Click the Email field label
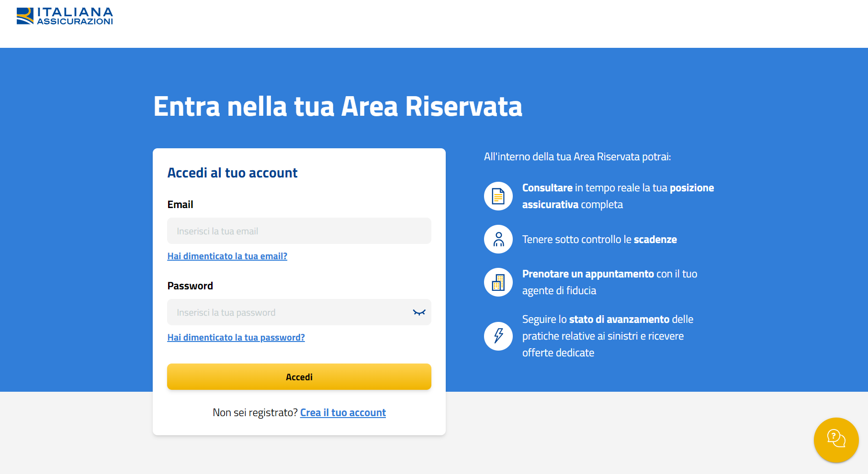 pos(180,205)
